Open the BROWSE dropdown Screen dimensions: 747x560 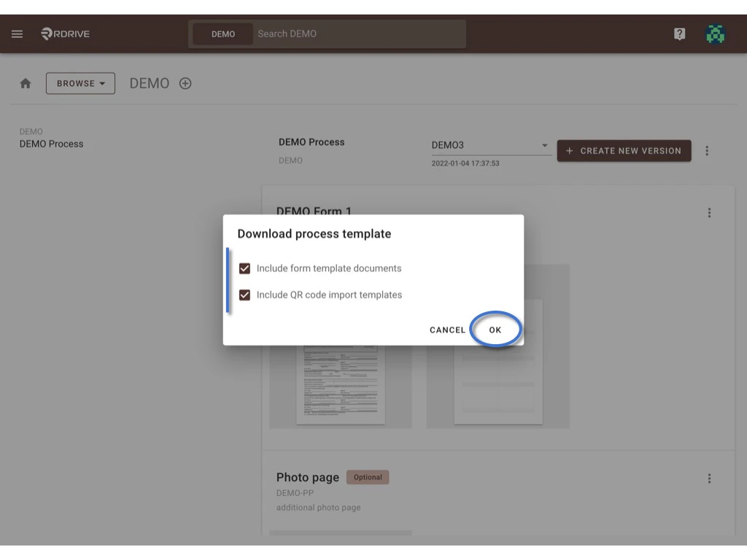tap(80, 83)
